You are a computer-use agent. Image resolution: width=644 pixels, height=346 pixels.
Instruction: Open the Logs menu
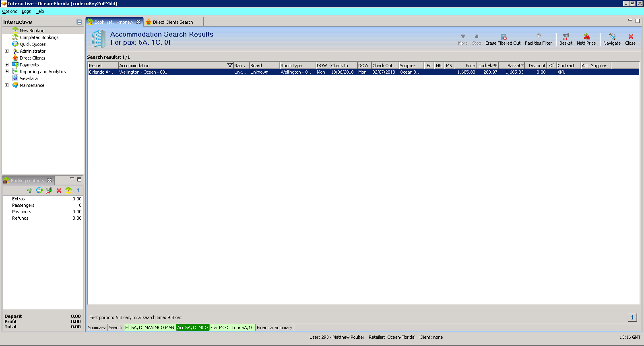pos(26,11)
